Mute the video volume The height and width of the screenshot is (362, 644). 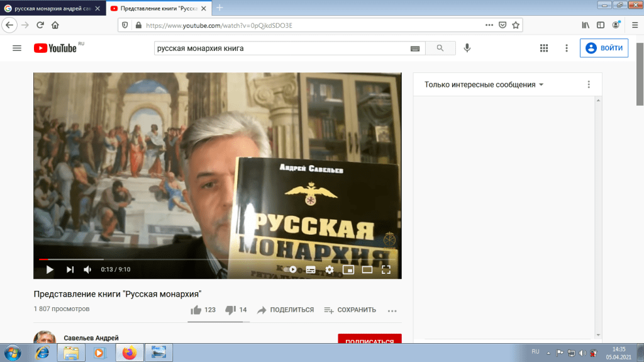[88, 269]
